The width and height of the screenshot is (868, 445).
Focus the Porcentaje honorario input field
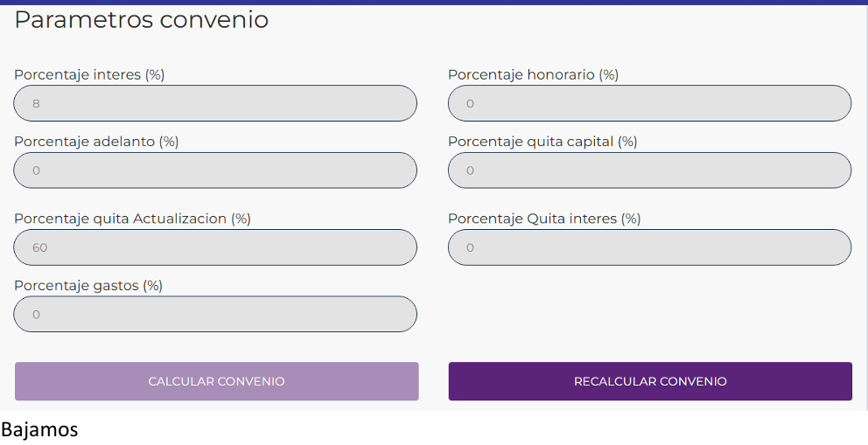pos(649,103)
